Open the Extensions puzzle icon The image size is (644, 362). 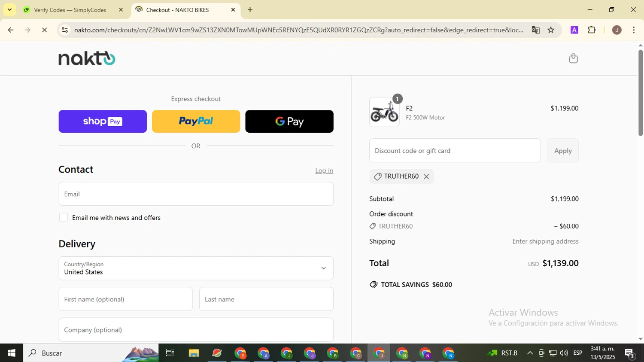pyautogui.click(x=592, y=30)
